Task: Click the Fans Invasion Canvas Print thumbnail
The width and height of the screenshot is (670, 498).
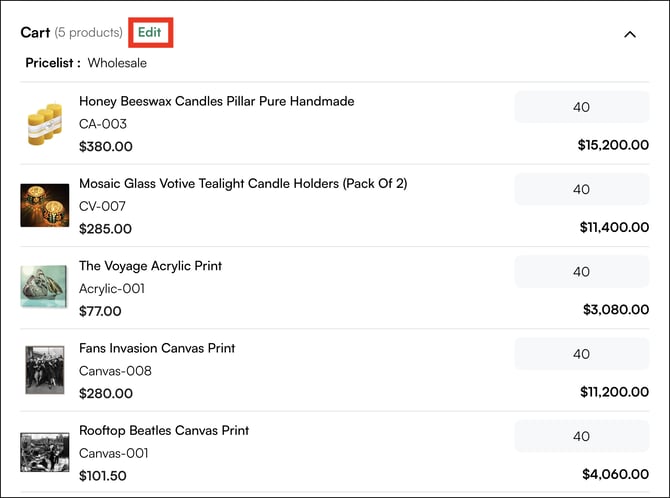Action: point(45,369)
